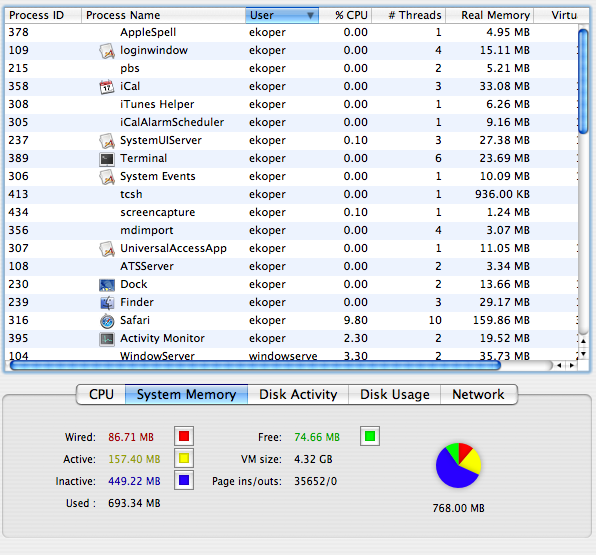Screen dimensions: 596x555
Task: Click the vertical scrollbar up arrow
Action: [583, 341]
